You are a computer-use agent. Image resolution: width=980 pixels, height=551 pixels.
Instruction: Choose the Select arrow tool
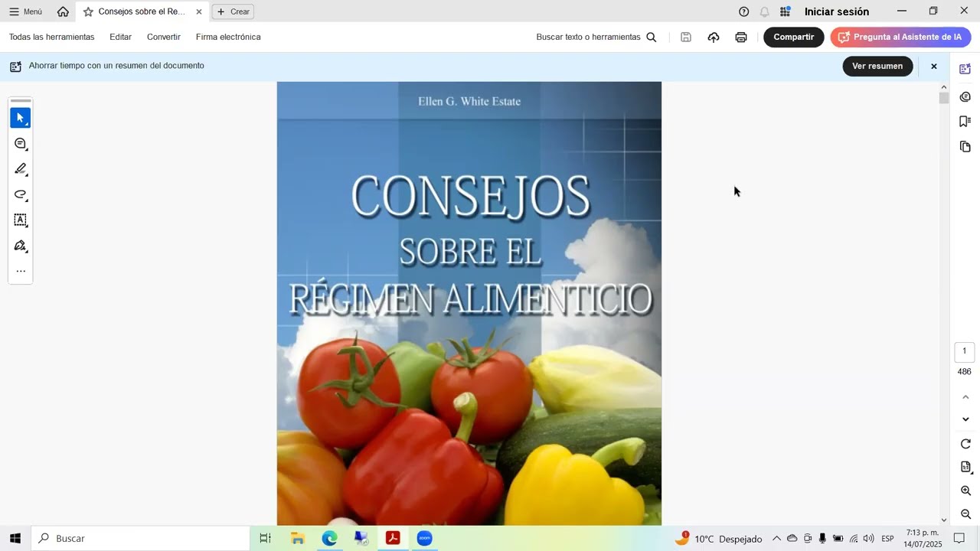tap(21, 118)
